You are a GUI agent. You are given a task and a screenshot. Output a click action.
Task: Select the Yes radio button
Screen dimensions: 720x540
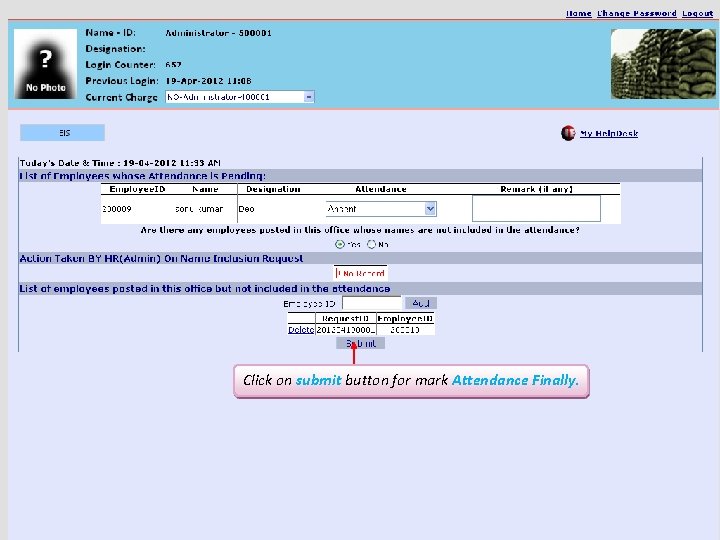pos(339,244)
